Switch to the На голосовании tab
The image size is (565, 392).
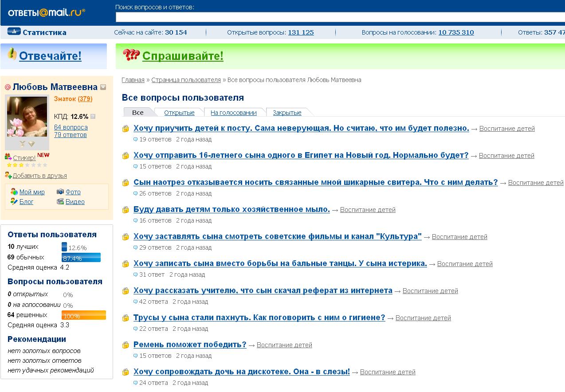pos(234,113)
